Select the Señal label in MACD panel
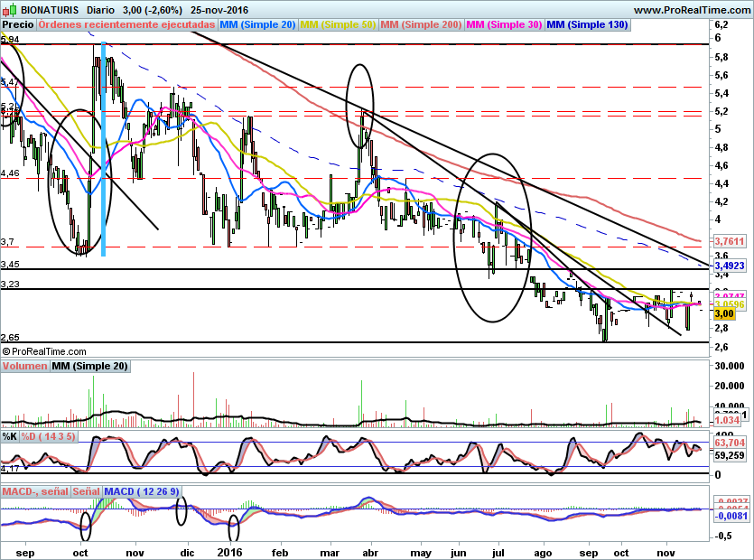The image size is (754, 560). pos(86,491)
